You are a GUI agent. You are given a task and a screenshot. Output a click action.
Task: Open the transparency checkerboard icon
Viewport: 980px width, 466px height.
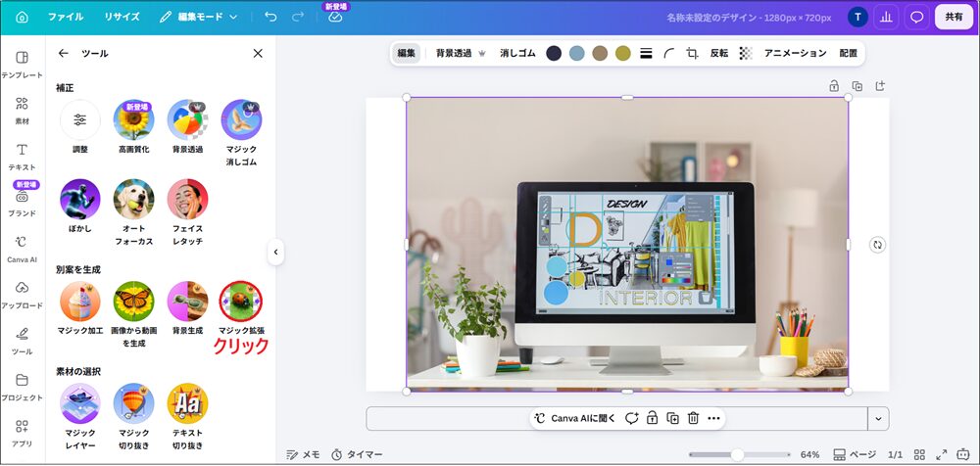coord(746,54)
